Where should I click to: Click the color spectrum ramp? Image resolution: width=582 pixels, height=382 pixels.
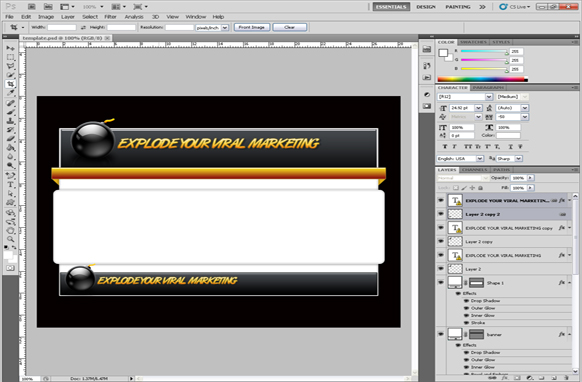click(x=483, y=79)
